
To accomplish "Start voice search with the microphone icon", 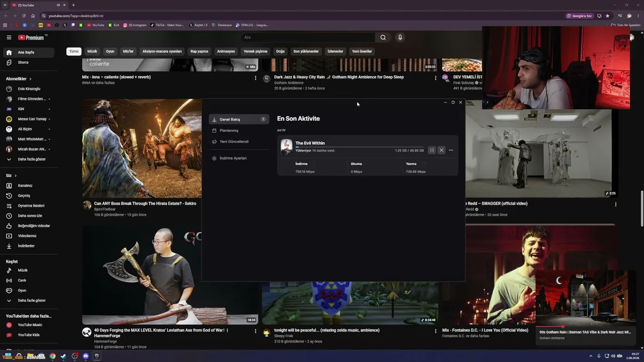I will (400, 37).
